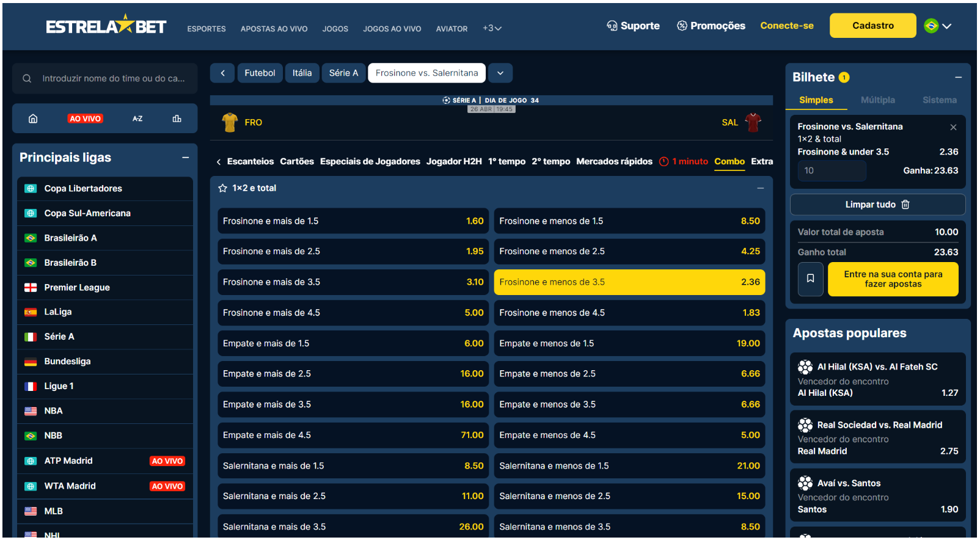
Task: Click Avaí vs. Santos soccer ball icon
Action: pyautogui.click(x=805, y=483)
